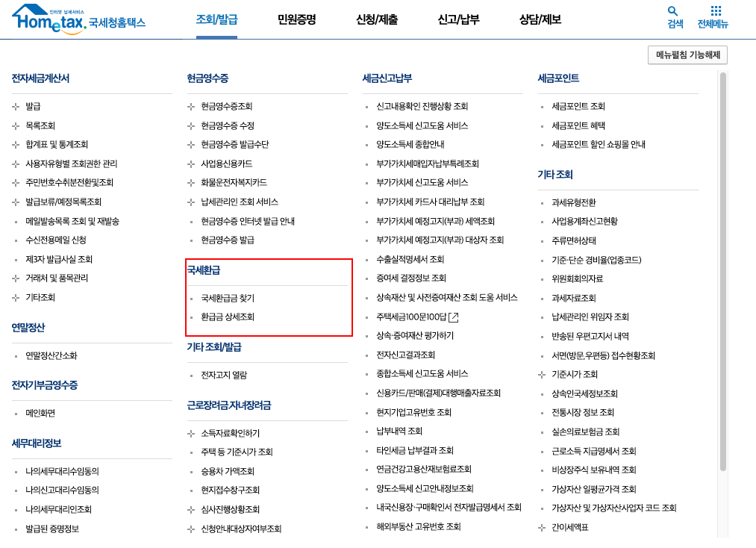Open 실손의료보험금 조회 link
The width and height of the screenshot is (756, 548).
click(585, 432)
